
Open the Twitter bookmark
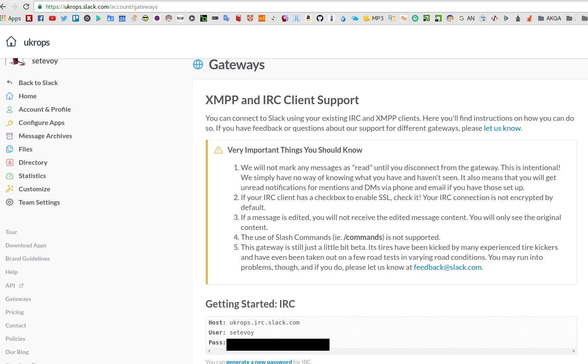pyautogui.click(x=64, y=18)
